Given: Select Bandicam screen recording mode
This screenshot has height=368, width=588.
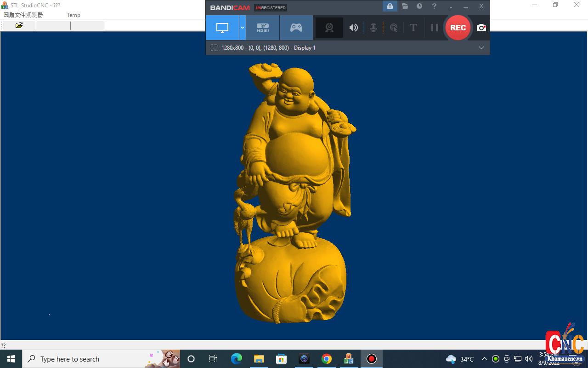Looking at the screenshot, I should (222, 28).
